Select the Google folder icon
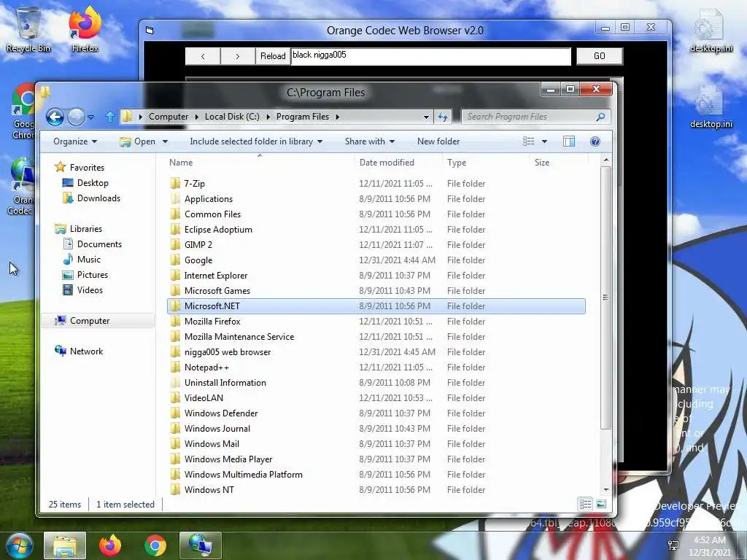 pos(175,260)
